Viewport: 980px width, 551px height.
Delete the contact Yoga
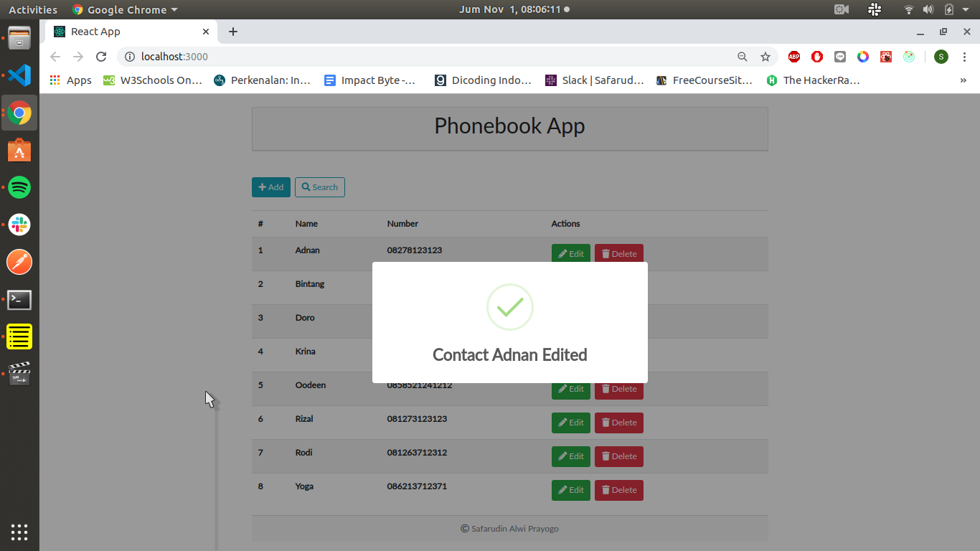coord(618,490)
